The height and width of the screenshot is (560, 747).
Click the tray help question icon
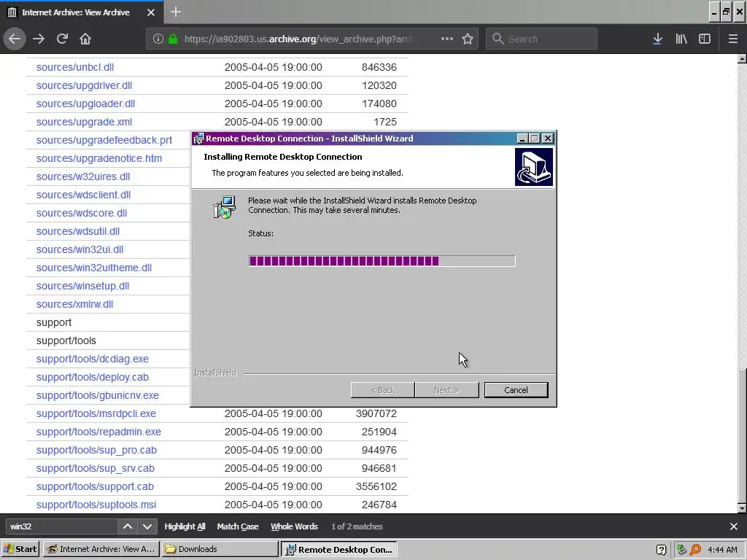(661, 550)
